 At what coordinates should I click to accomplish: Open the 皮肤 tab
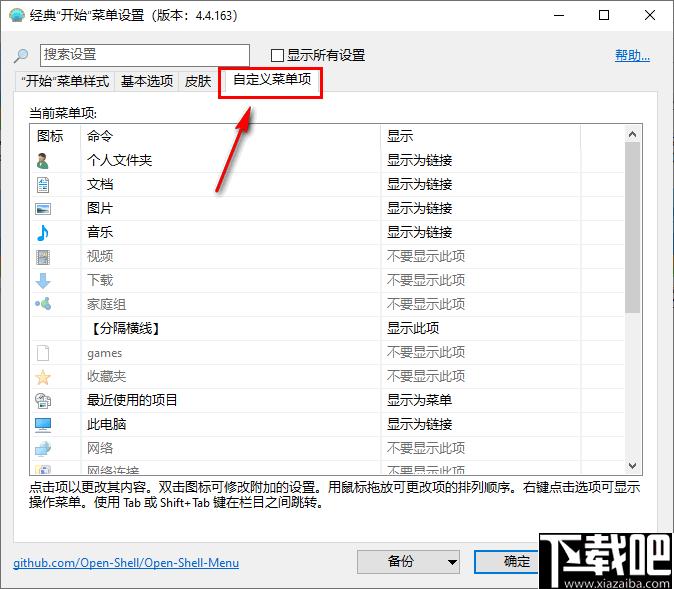point(198,81)
